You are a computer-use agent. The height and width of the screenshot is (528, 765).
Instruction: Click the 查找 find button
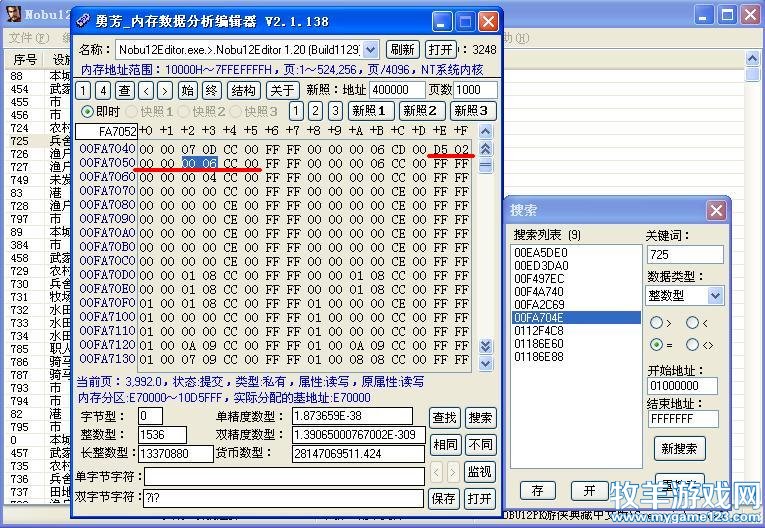[x=444, y=418]
